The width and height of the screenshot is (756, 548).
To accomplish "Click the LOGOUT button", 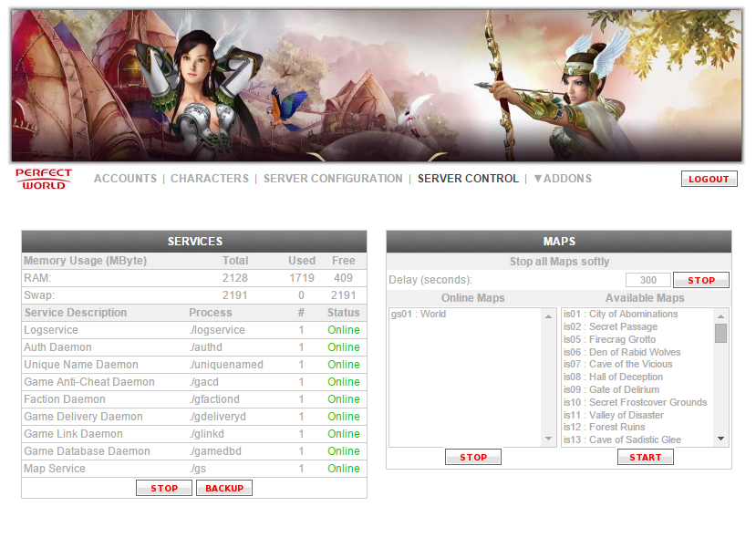I will 709,179.
